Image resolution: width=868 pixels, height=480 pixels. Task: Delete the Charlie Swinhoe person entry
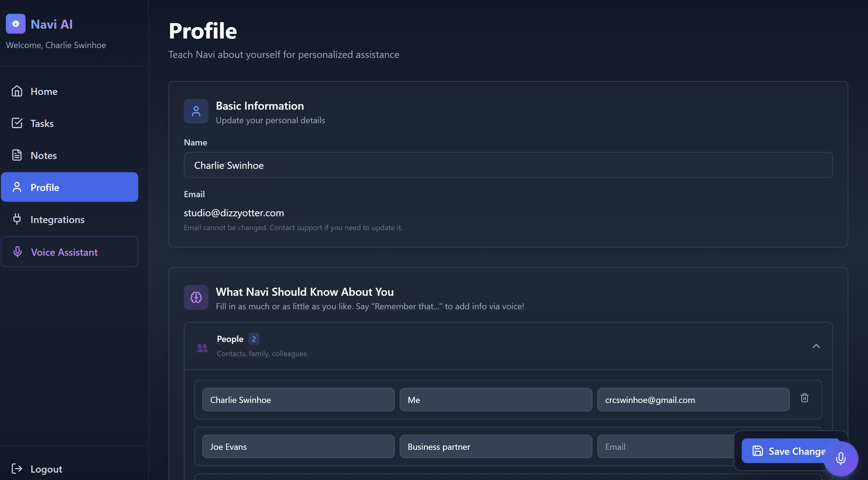tap(804, 398)
